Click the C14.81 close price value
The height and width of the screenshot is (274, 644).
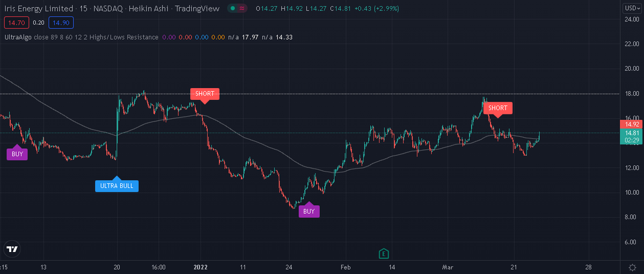pyautogui.click(x=340, y=9)
